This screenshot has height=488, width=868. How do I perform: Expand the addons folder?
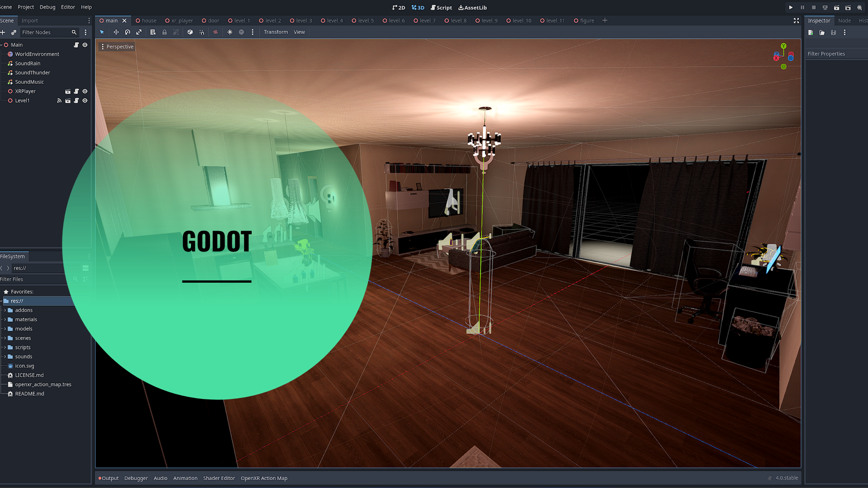(x=5, y=310)
